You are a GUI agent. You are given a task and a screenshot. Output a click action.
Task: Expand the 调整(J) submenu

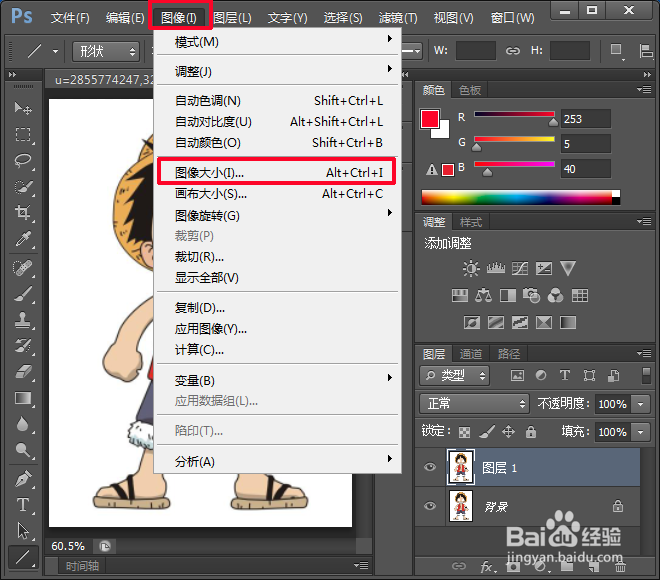(276, 71)
